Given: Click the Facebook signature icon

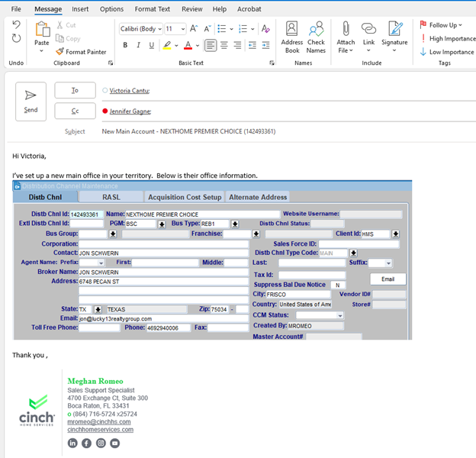Looking at the screenshot, I should click(86, 443).
